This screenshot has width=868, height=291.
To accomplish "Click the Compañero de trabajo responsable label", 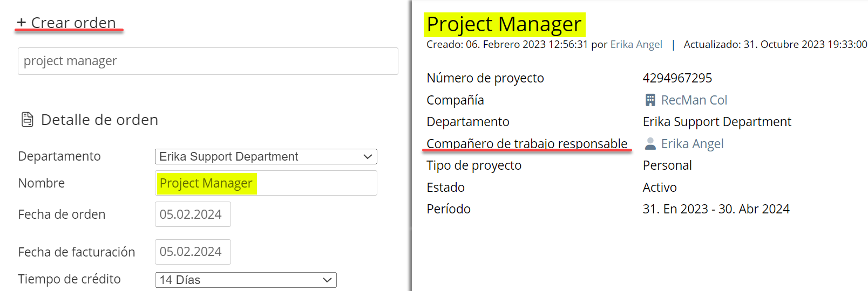I will (527, 144).
